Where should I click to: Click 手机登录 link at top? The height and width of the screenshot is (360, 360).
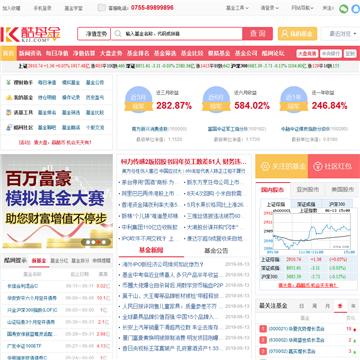42,8
